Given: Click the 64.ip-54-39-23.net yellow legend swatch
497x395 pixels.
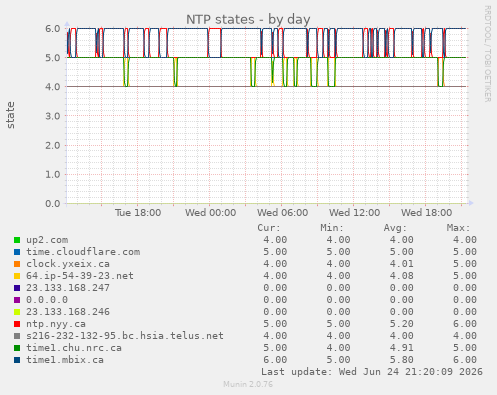Looking at the screenshot, I should coord(17,276).
